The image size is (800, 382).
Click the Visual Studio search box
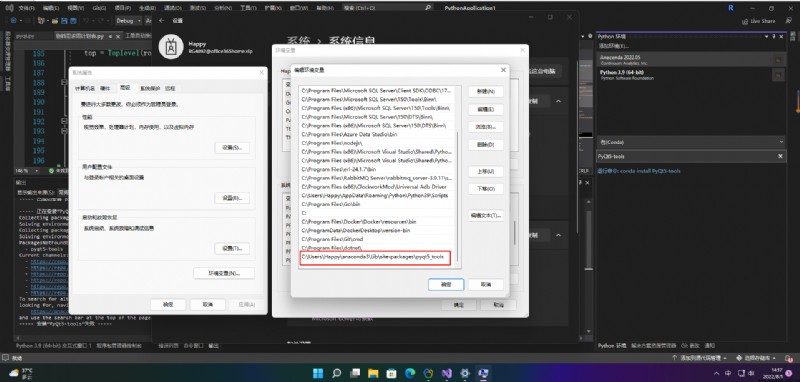point(388,8)
